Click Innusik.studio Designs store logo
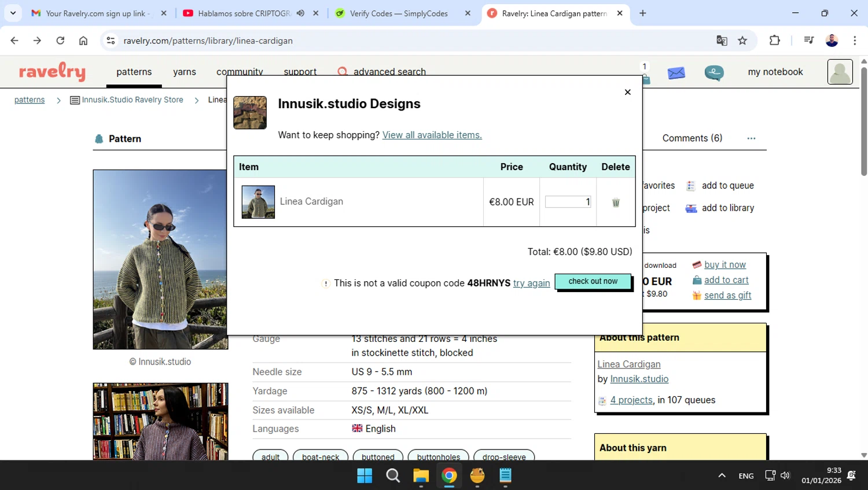This screenshot has width=868, height=490. tap(250, 113)
